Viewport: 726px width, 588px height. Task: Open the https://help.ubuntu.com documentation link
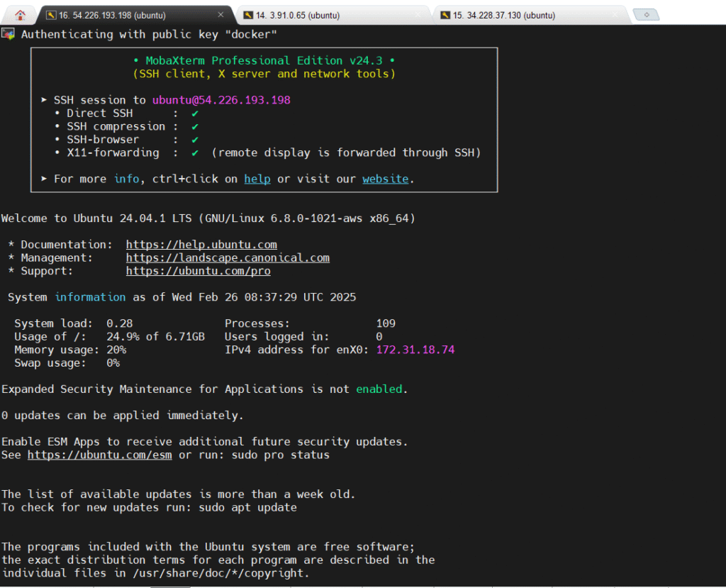201,245
